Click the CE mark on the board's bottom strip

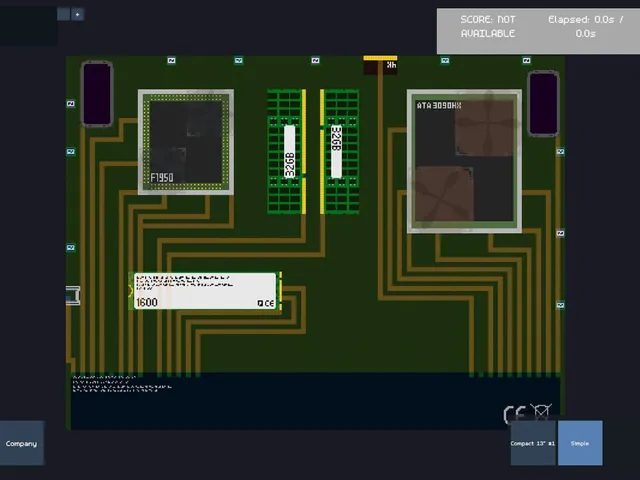point(514,414)
